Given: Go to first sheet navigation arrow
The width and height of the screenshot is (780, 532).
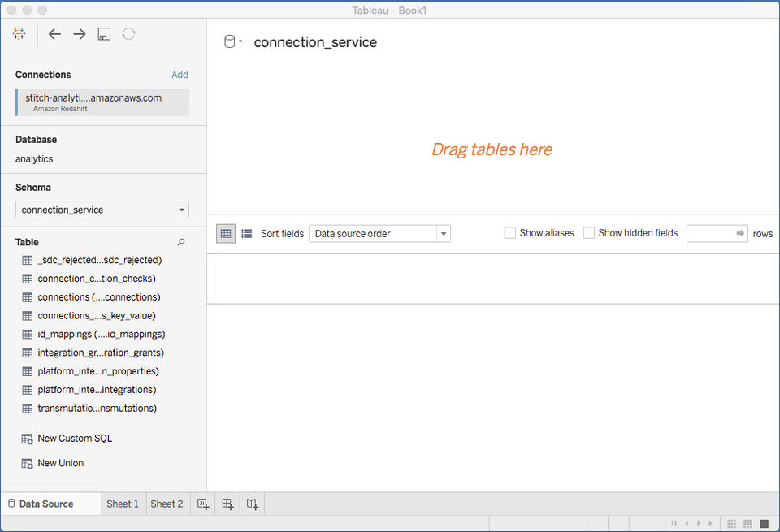Looking at the screenshot, I should click(674, 523).
